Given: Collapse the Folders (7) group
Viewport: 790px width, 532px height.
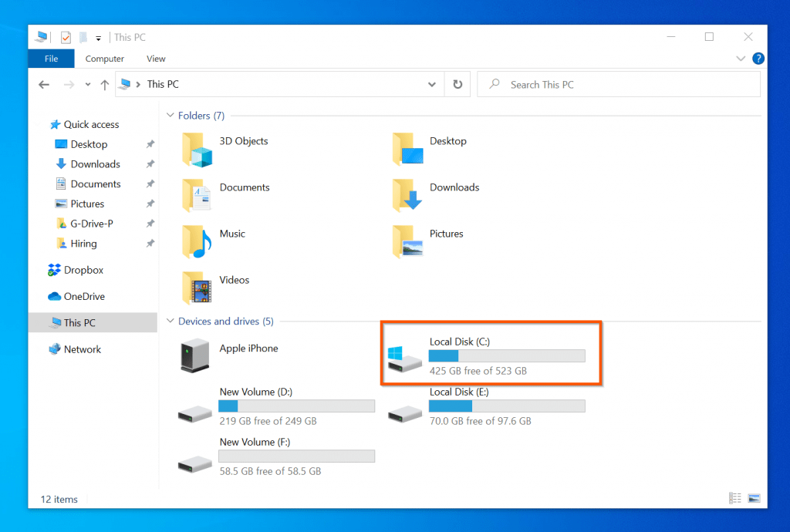Looking at the screenshot, I should 170,115.
